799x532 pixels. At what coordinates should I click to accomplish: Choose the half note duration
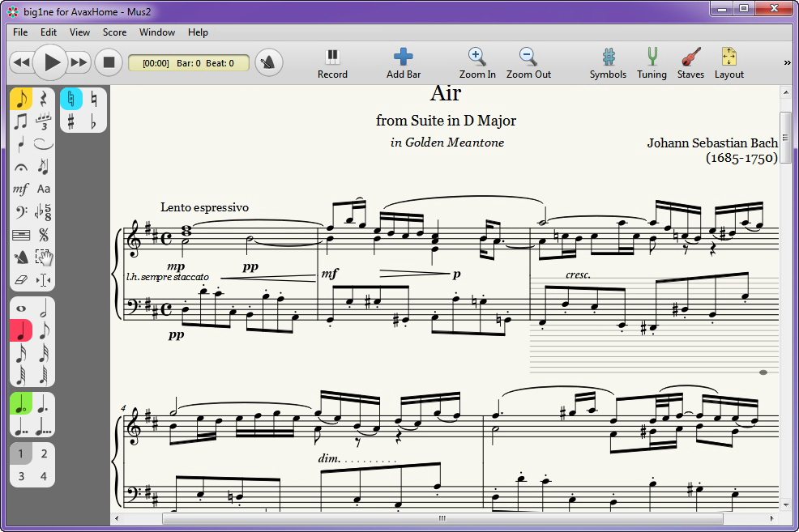click(44, 309)
